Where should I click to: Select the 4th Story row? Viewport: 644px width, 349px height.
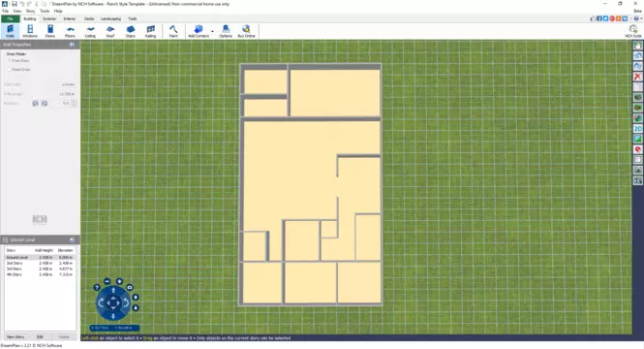coord(40,274)
